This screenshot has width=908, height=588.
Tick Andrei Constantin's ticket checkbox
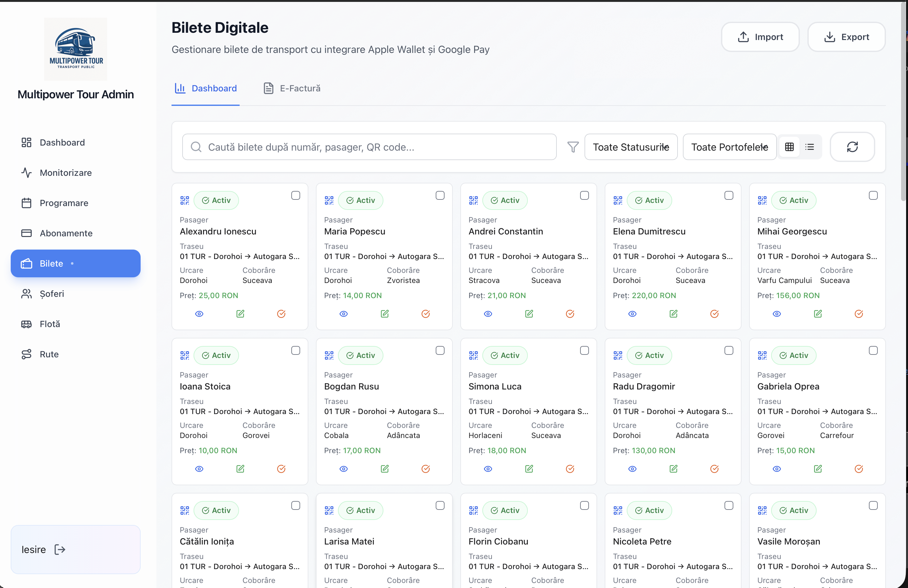(x=585, y=195)
